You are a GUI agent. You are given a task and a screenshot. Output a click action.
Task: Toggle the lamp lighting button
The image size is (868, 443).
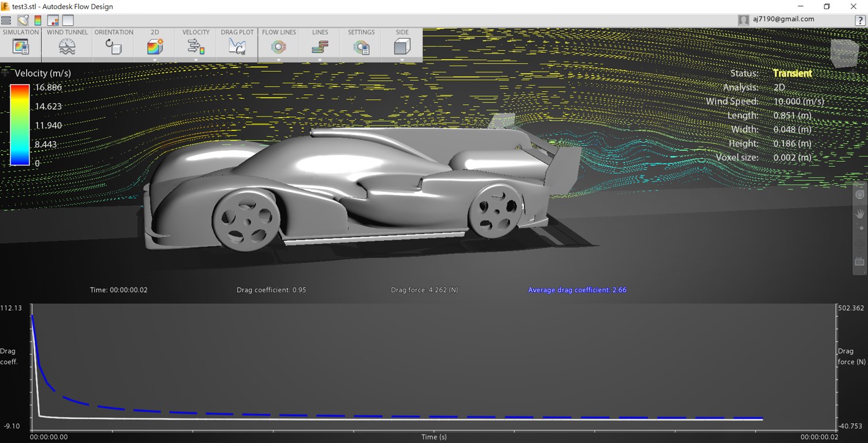(x=23, y=20)
